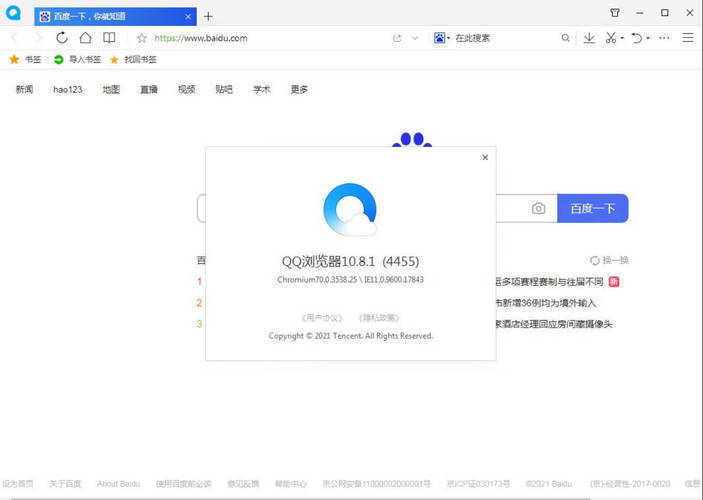Click the 百度一下 search button
This screenshot has width=703, height=500.
point(592,208)
